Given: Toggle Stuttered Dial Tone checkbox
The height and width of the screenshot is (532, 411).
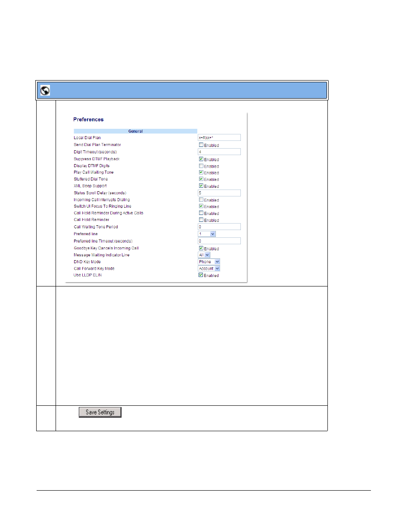Looking at the screenshot, I should (x=201, y=179).
